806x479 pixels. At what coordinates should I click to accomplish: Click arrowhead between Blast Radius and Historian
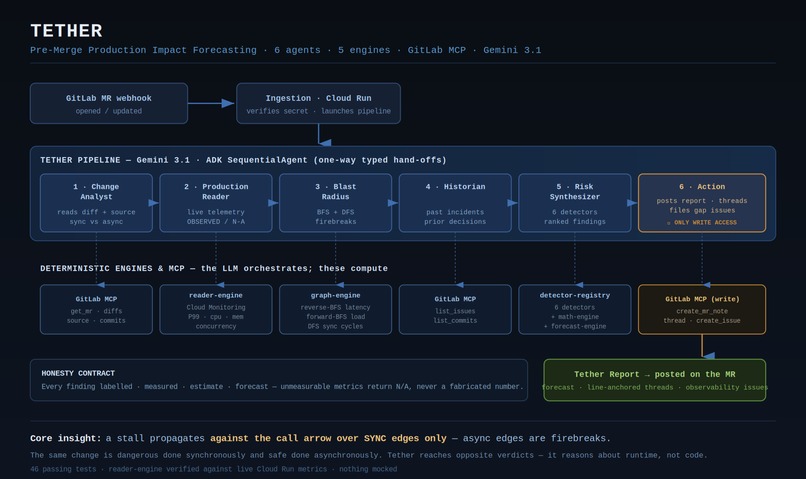click(393, 203)
